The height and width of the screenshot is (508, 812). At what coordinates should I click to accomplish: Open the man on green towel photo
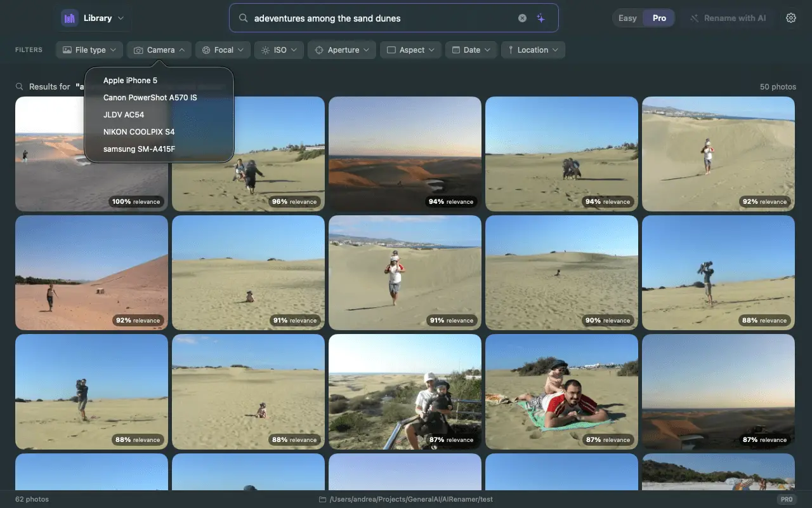click(x=561, y=392)
